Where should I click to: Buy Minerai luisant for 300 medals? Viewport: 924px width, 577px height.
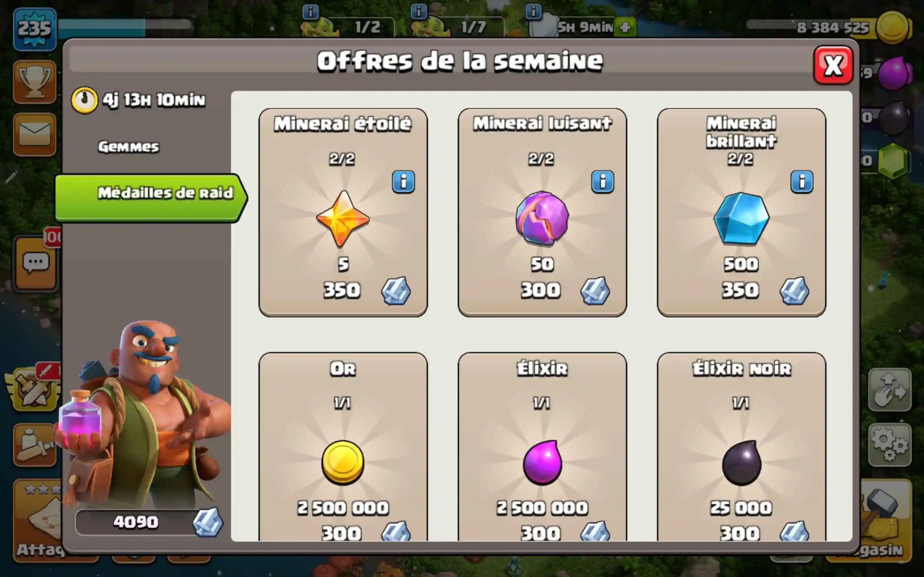coord(542,212)
